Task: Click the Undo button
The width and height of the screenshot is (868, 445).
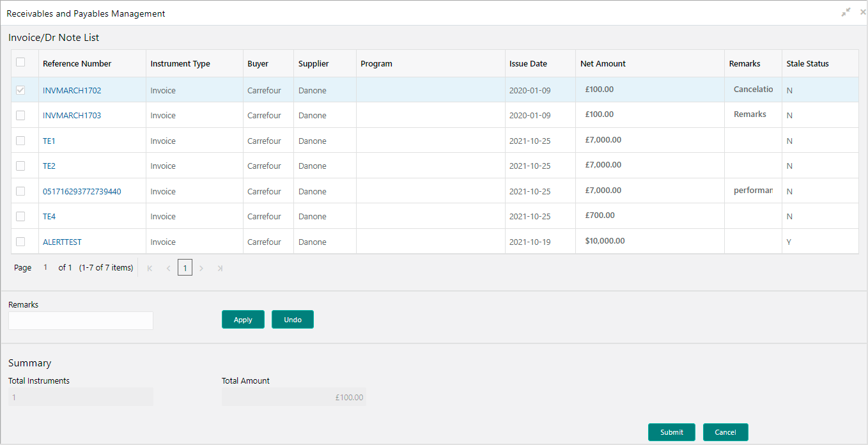Action: pos(293,320)
